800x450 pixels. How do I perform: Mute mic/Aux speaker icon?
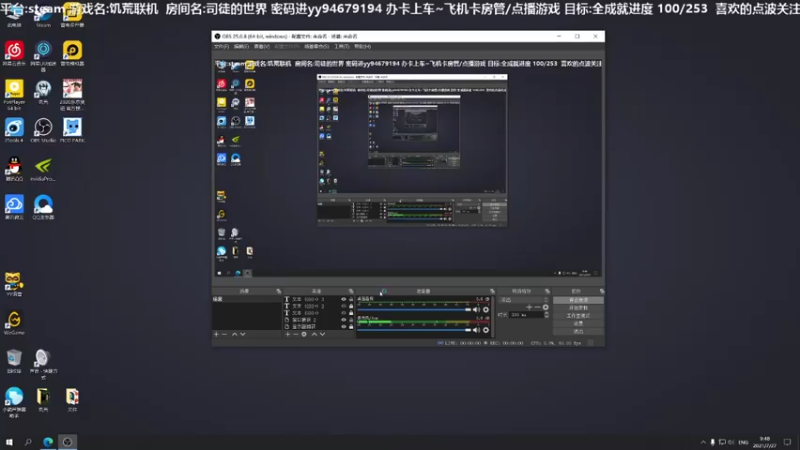(x=476, y=330)
